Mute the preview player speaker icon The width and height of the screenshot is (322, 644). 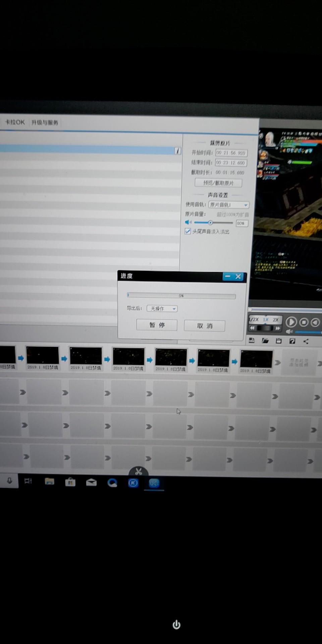coord(289,332)
